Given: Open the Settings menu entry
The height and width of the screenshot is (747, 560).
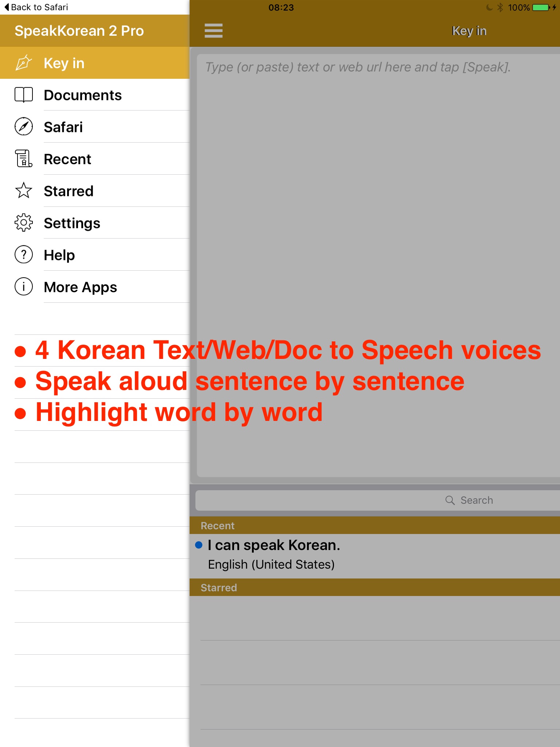Looking at the screenshot, I should click(95, 223).
